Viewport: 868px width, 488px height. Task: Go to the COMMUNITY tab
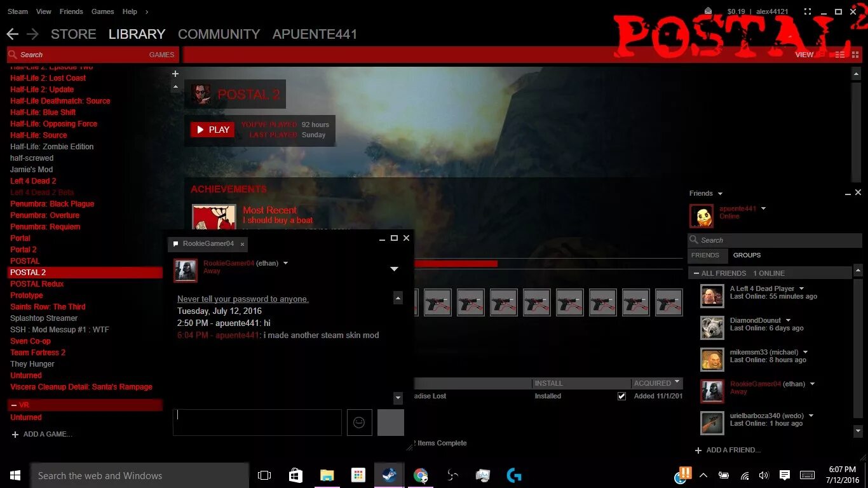coord(219,34)
